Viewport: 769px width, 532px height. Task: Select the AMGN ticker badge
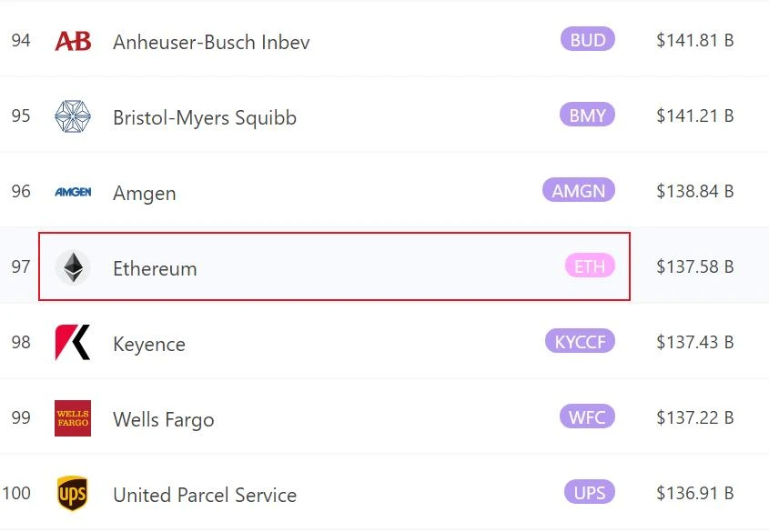(578, 190)
